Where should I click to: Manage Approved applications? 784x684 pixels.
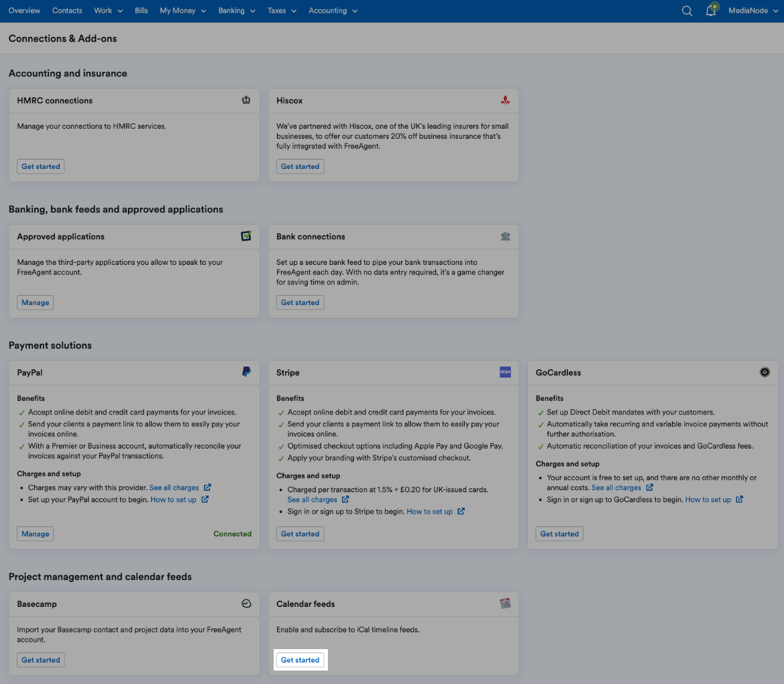(x=35, y=302)
